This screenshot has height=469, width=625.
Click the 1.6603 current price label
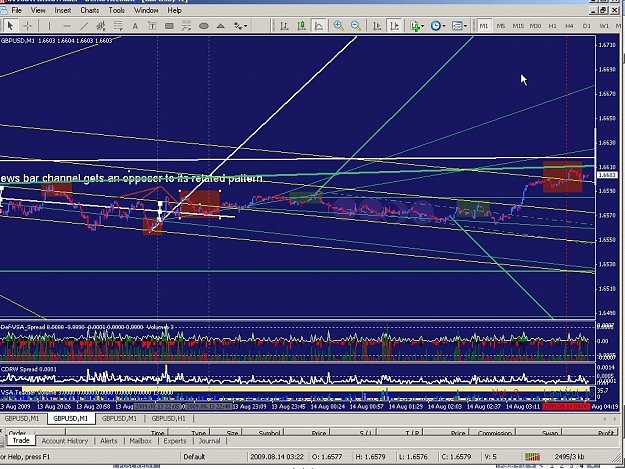[607, 175]
